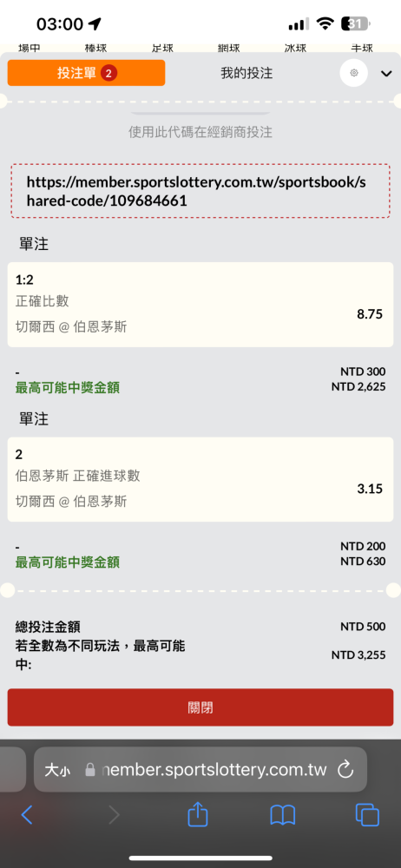Viewport: 401px width, 868px height.
Task: Open 我的投注 tab
Action: [247, 73]
